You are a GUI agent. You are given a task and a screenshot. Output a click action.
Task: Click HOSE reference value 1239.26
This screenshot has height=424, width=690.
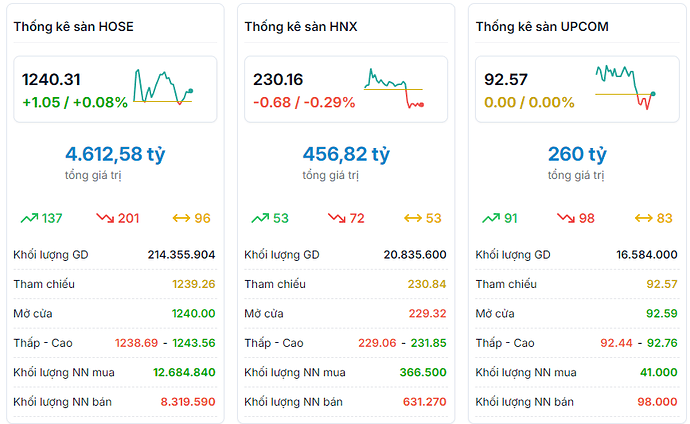click(194, 284)
